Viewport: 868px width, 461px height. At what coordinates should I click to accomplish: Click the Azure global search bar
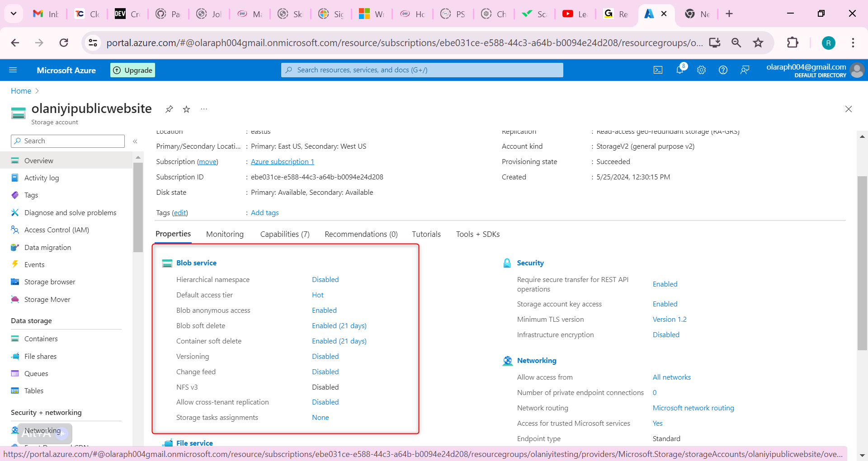point(422,70)
